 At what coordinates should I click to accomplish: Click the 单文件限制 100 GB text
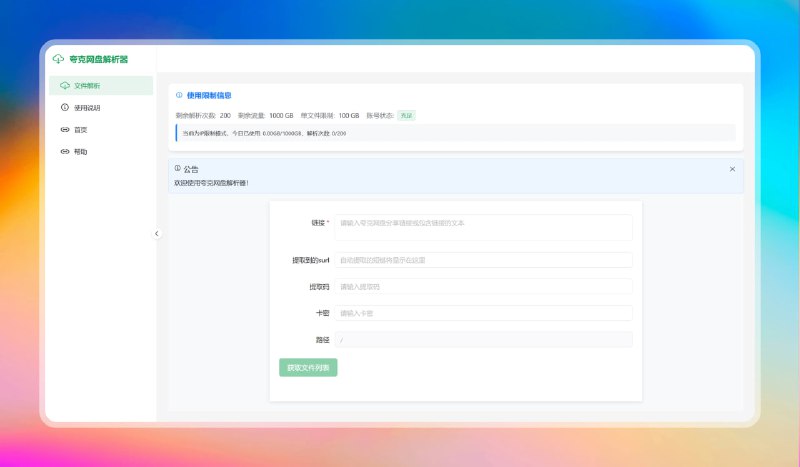(330, 116)
